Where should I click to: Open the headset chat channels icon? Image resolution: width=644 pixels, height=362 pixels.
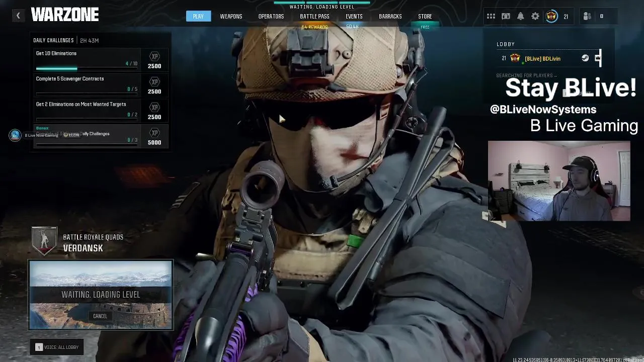(x=506, y=16)
